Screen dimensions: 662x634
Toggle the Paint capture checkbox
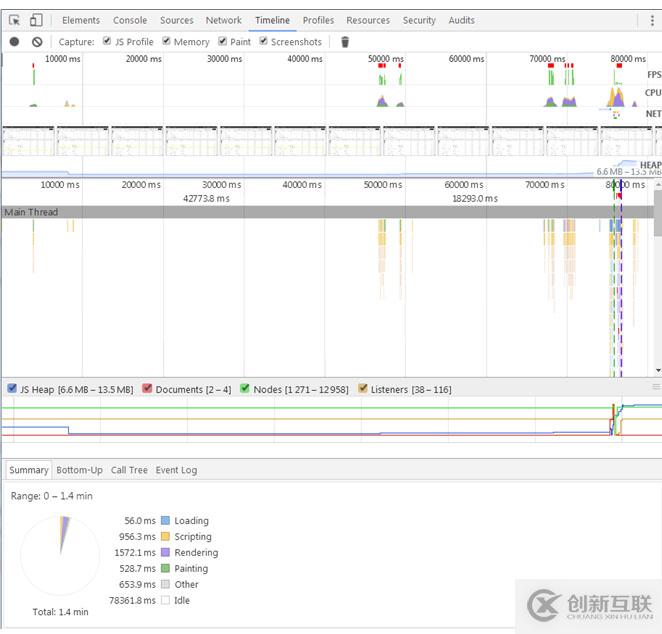point(222,41)
